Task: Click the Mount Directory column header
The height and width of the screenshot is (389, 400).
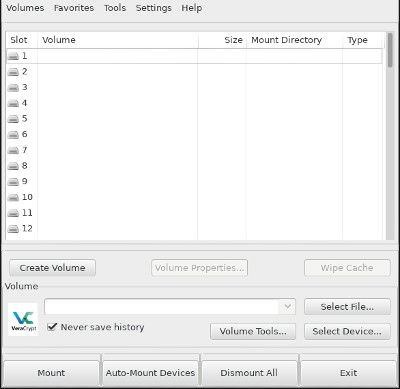Action: 295,40
